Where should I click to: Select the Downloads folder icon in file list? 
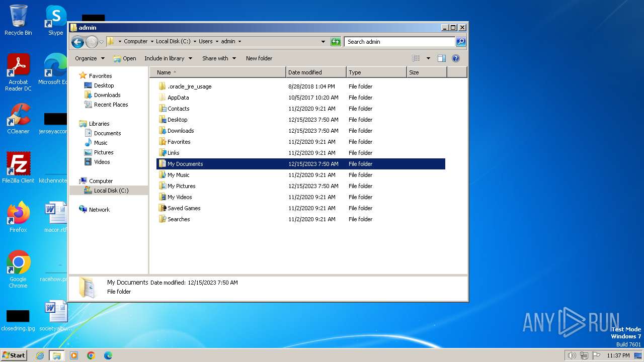(162, 131)
